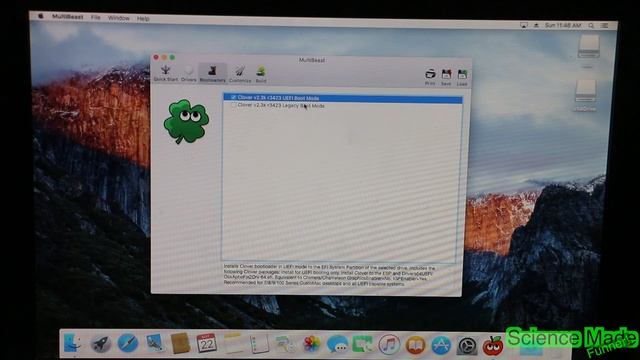Open FaceTime from the dock
Viewport: 640px width, 360px height.
[x=363, y=344]
